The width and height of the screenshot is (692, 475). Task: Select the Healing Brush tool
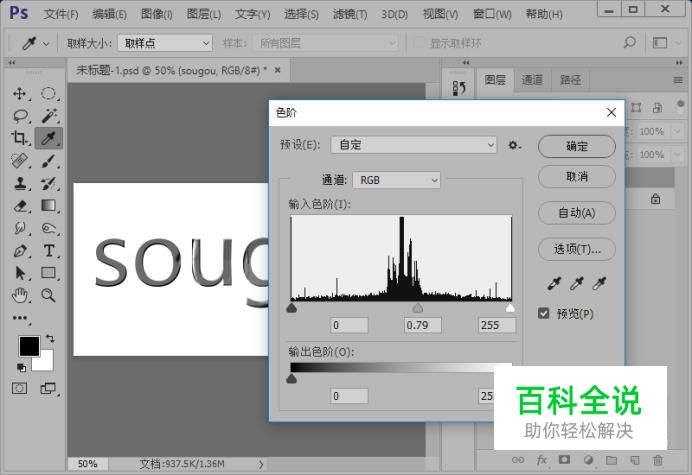click(x=19, y=160)
